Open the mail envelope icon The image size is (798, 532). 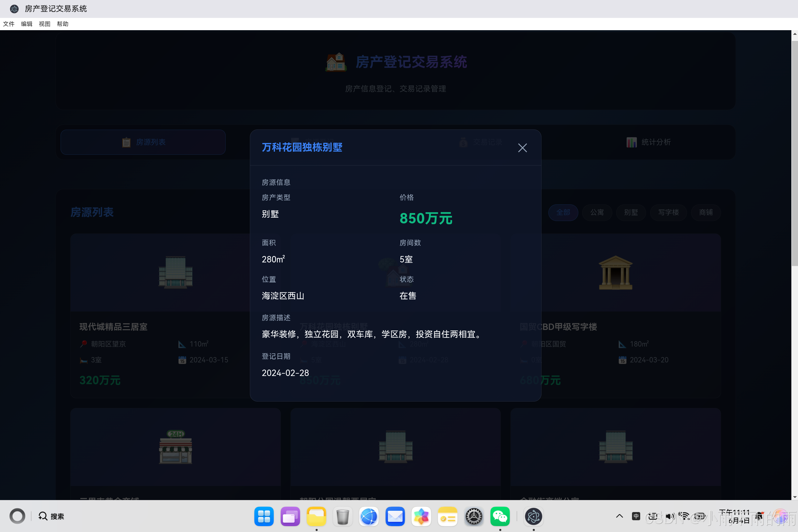point(395,516)
